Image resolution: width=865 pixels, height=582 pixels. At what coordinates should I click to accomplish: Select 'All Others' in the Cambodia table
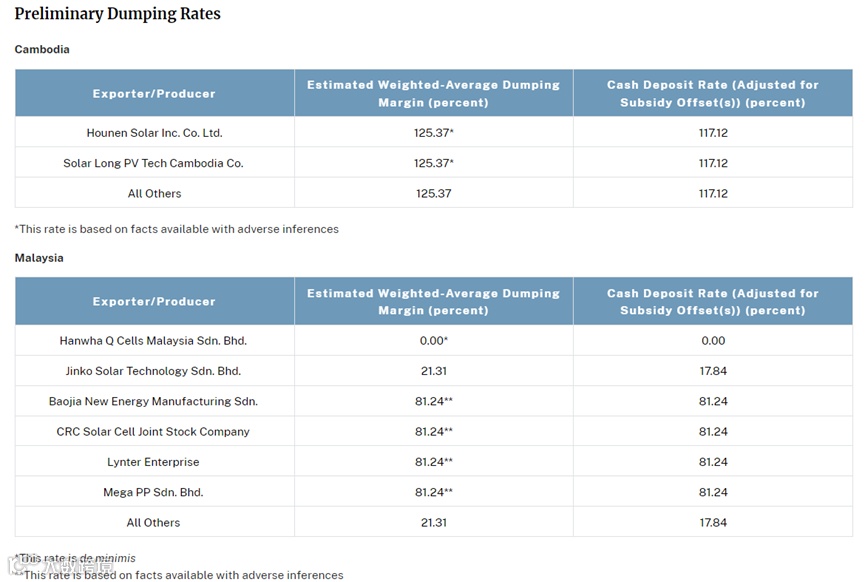154,194
